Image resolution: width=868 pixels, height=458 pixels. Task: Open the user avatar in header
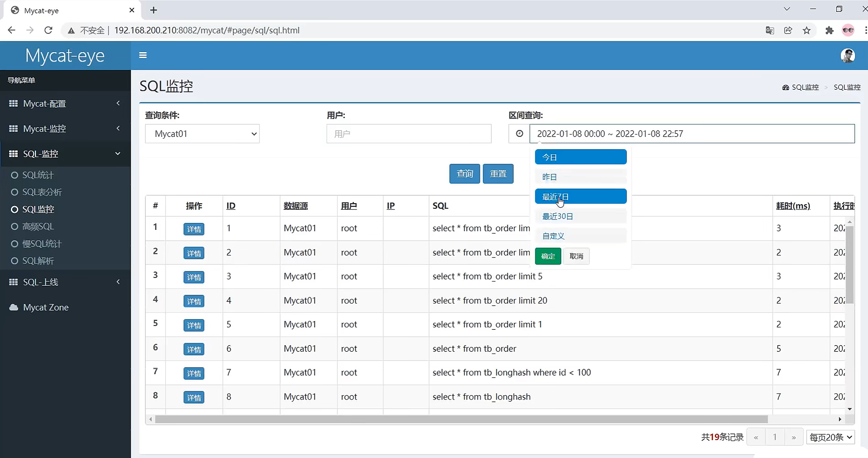(x=848, y=56)
